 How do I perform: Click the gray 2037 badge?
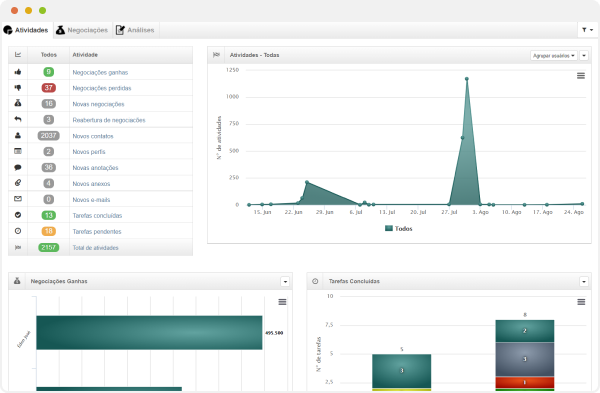[49, 135]
